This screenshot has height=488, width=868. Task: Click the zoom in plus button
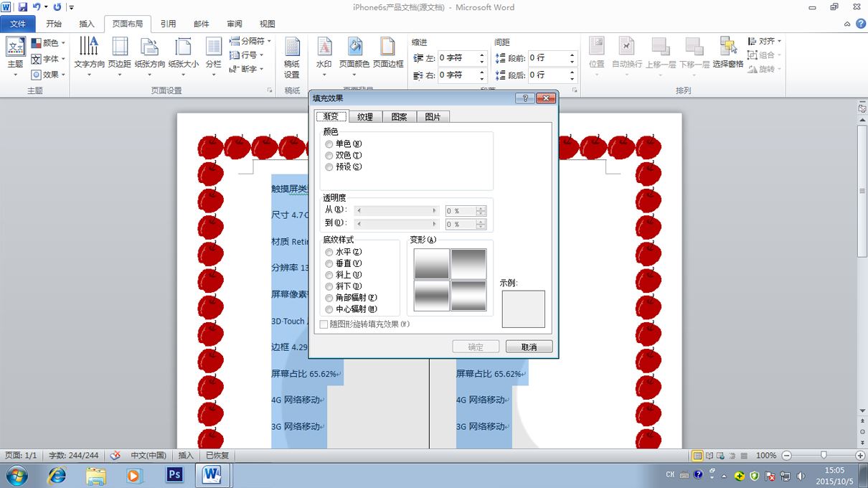coord(860,455)
